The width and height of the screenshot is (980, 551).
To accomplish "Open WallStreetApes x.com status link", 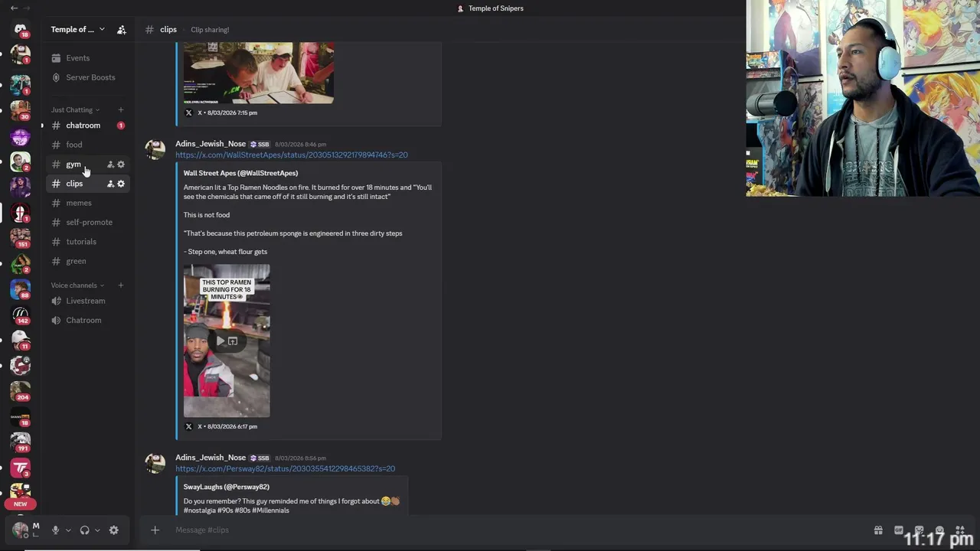I will click(291, 155).
